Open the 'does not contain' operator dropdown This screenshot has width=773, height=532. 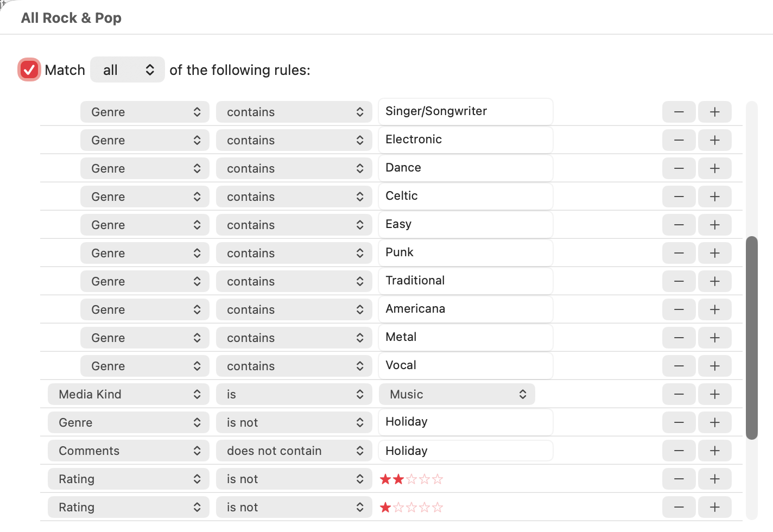(x=294, y=451)
